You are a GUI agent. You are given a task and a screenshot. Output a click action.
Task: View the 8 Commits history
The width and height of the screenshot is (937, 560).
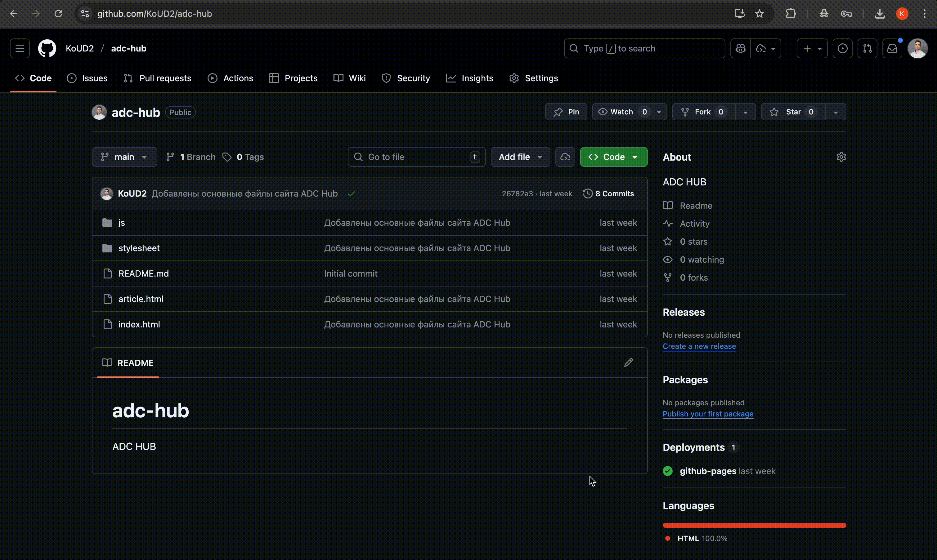click(608, 193)
